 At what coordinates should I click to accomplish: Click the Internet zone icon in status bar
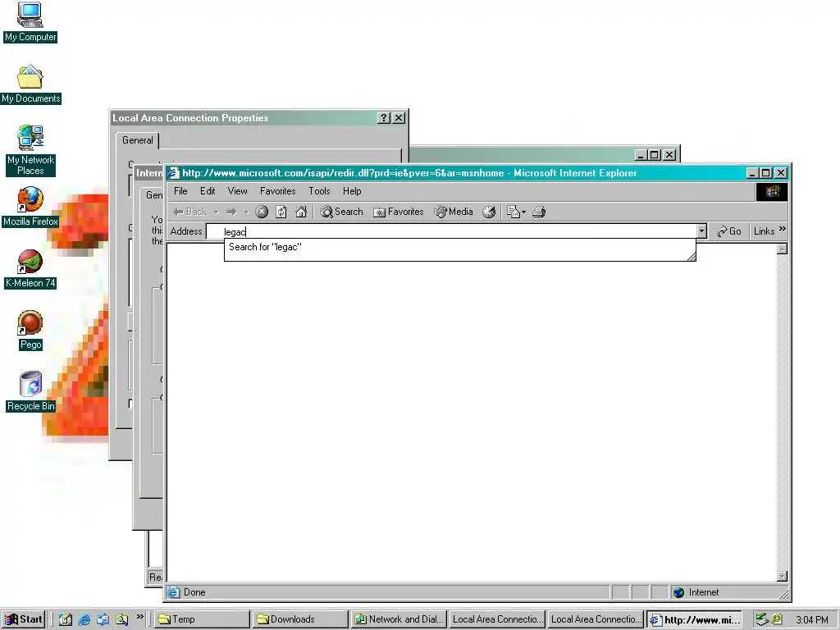point(678,592)
